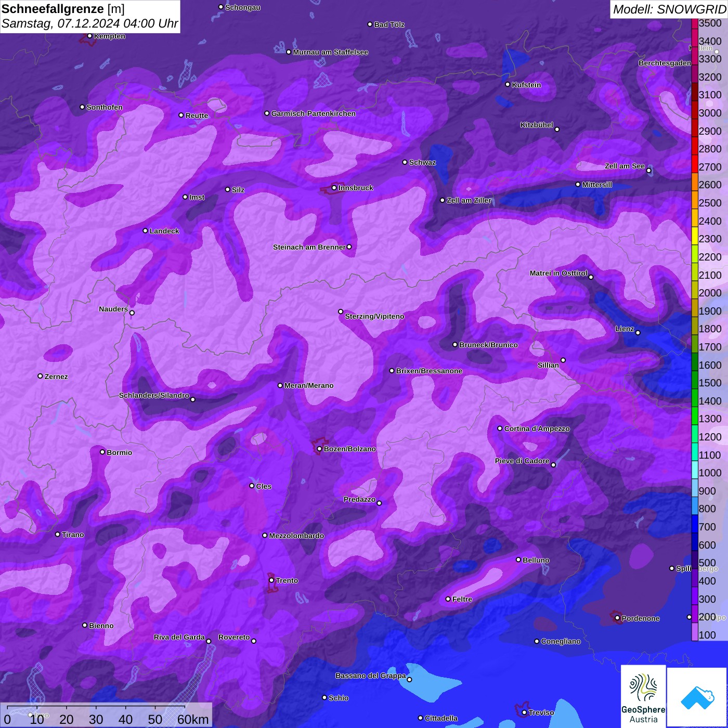Image resolution: width=728 pixels, height=728 pixels.
Task: Click the 'Modell: SNOWGRID' label
Action: pos(669,9)
